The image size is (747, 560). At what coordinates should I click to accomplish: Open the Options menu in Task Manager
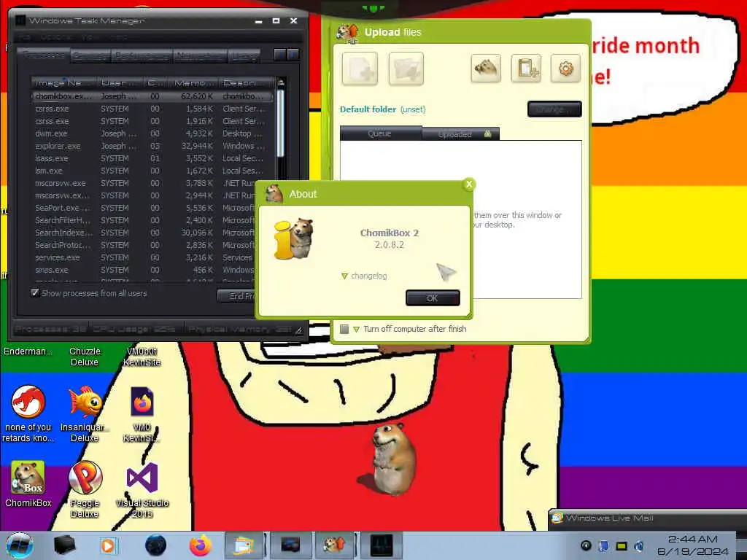tap(56, 37)
